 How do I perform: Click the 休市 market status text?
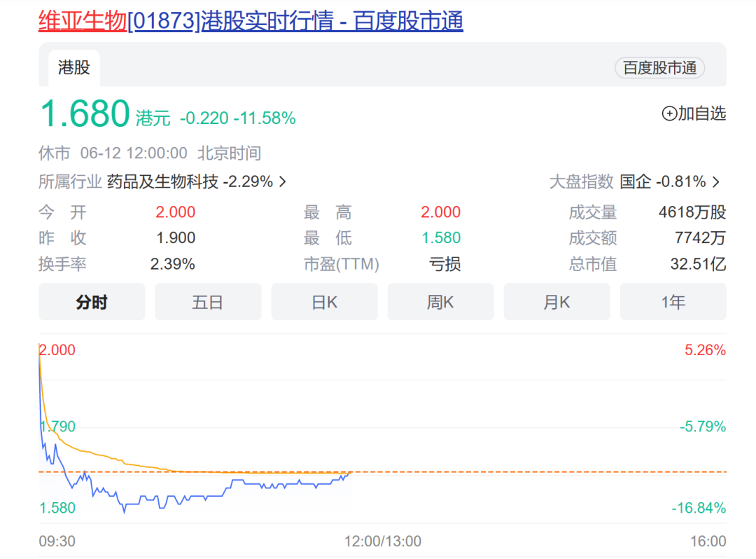(x=55, y=153)
